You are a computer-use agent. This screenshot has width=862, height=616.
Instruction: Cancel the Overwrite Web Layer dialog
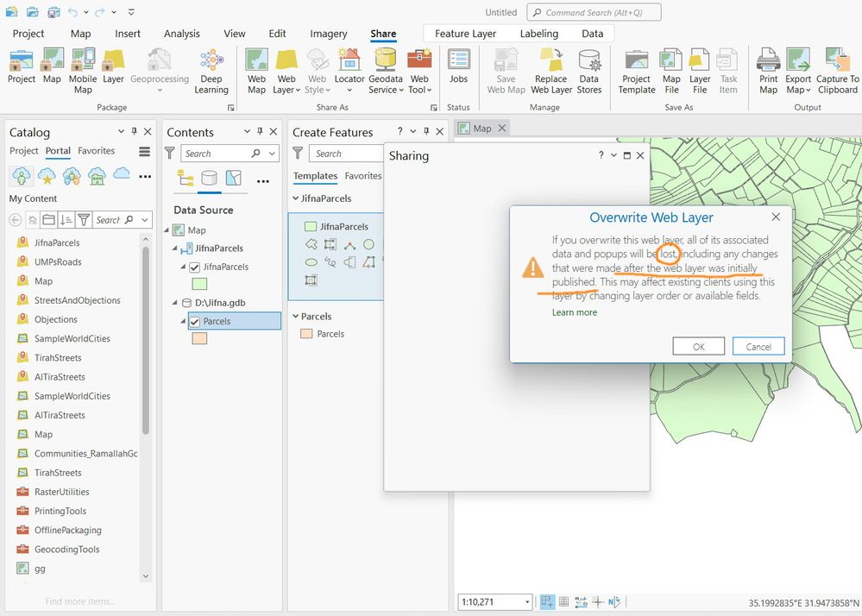coord(758,347)
